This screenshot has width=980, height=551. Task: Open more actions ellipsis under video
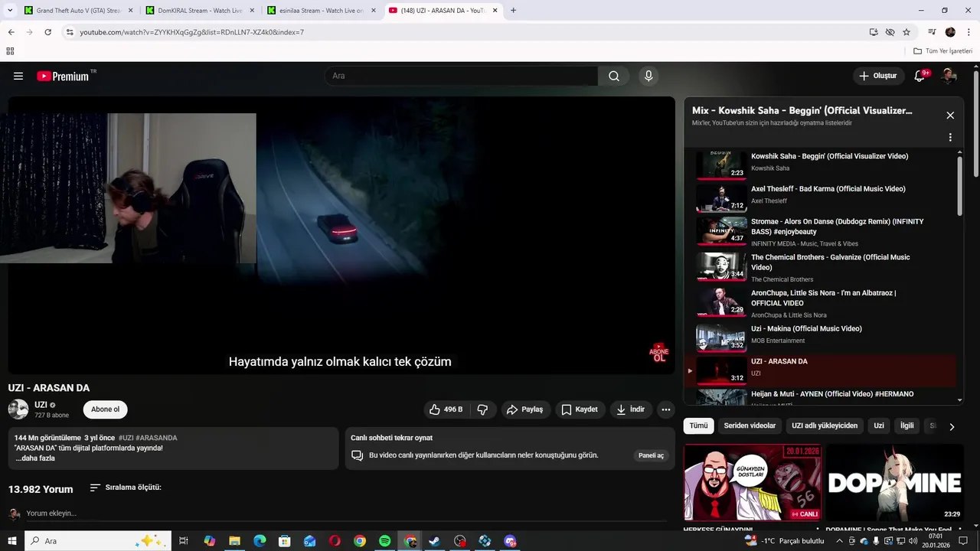pyautogui.click(x=666, y=409)
